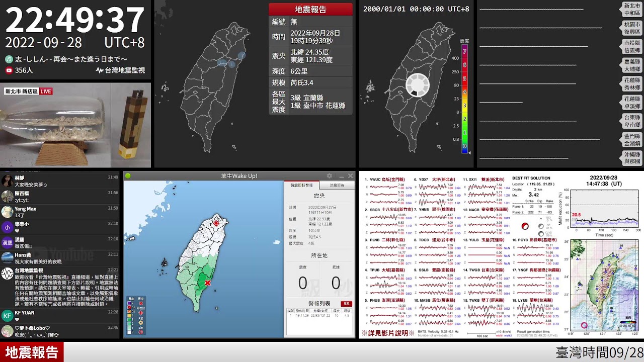Select the 新北市 中和區 station label
This screenshot has width=644, height=362.
pyautogui.click(x=632, y=10)
